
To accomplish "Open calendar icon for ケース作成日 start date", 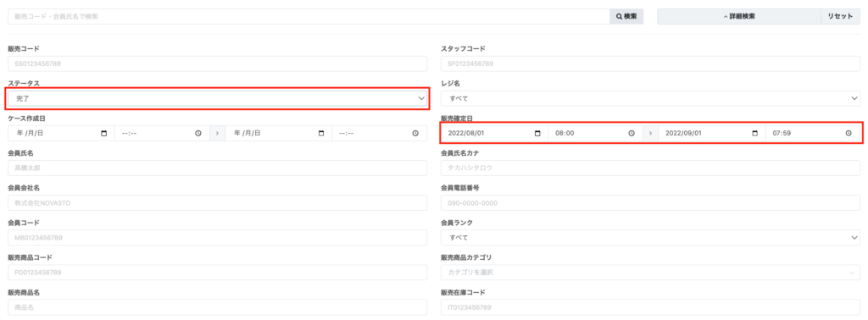I will tap(103, 133).
